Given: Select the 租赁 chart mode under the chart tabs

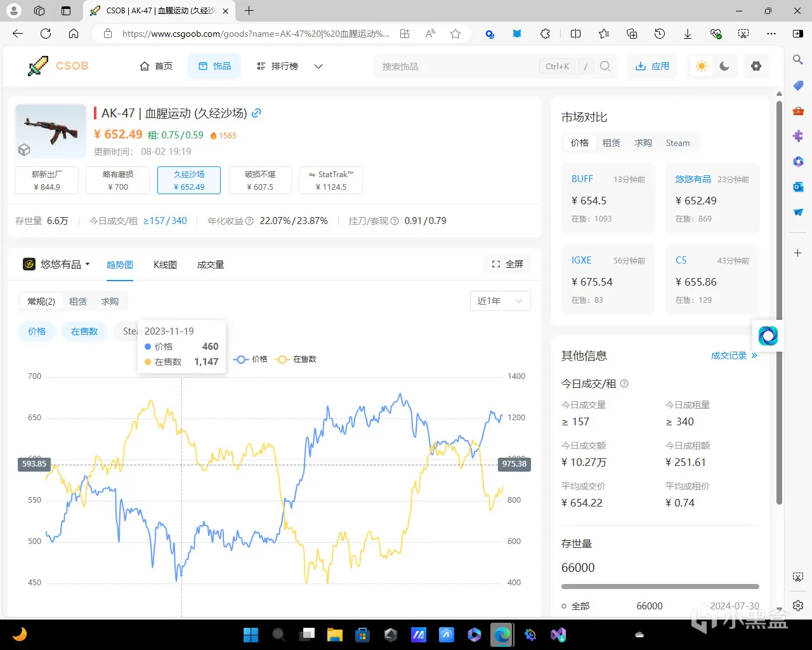Looking at the screenshot, I should [x=78, y=302].
